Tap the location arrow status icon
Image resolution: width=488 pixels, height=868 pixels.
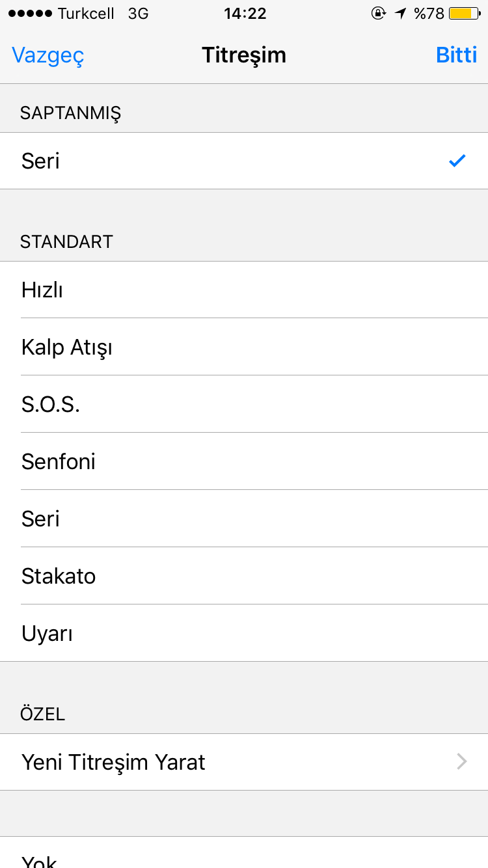click(401, 13)
